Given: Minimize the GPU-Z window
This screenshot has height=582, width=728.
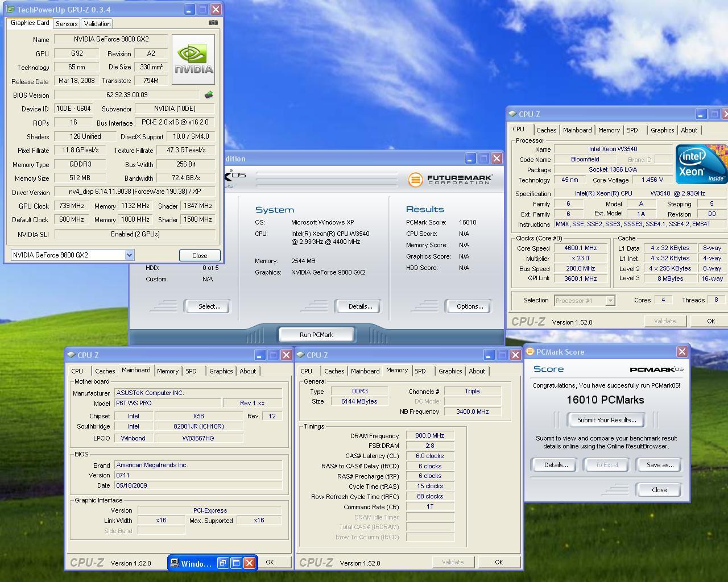Looking at the screenshot, I should [189, 10].
